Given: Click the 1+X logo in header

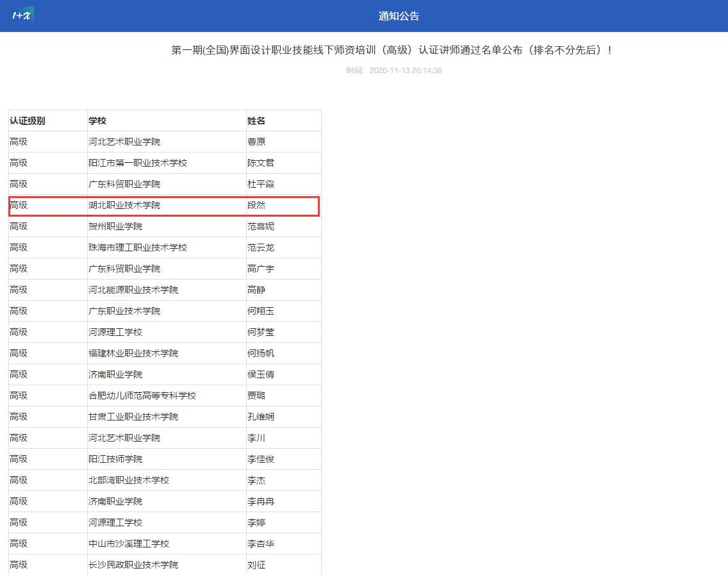Looking at the screenshot, I should tap(22, 15).
